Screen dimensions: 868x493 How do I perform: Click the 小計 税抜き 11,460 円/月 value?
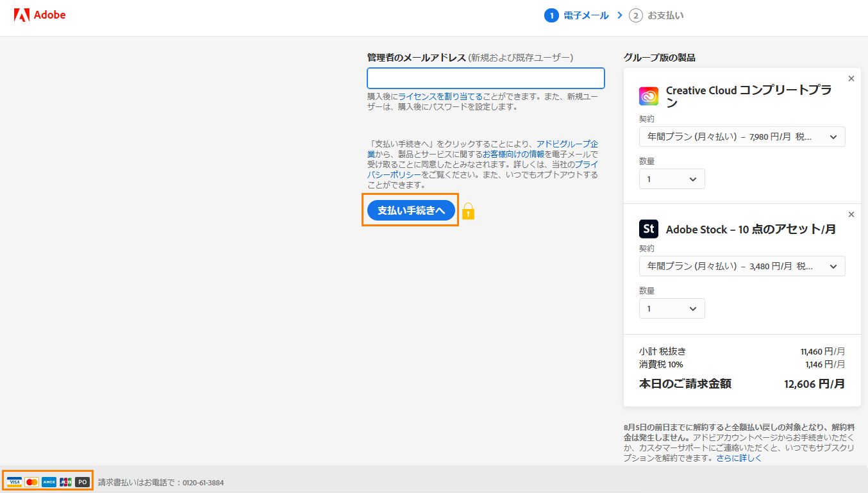[x=822, y=351]
